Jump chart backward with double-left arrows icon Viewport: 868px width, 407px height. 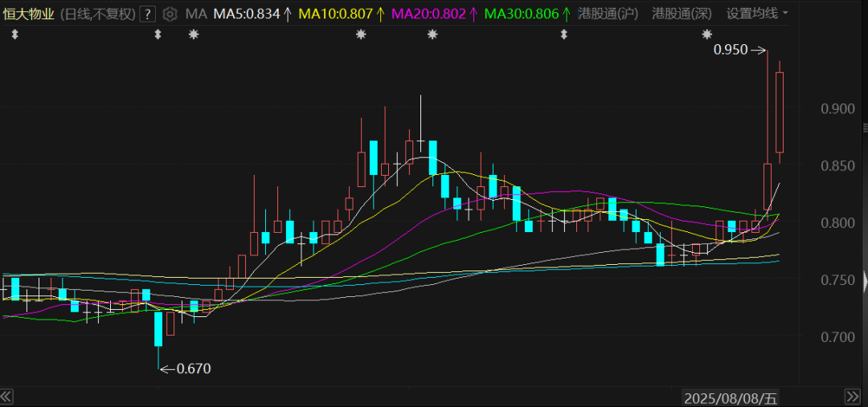pos(6,396)
